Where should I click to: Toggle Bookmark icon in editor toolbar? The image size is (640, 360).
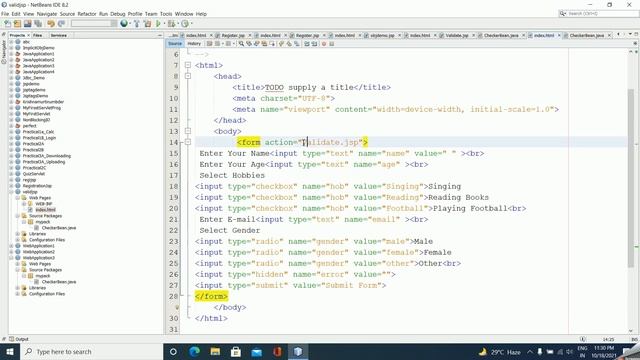296,44
